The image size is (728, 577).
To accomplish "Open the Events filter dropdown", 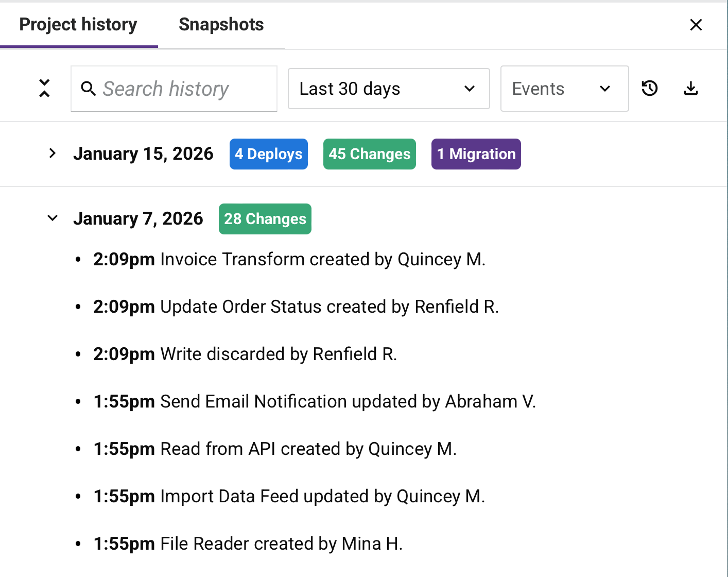I will click(x=564, y=88).
